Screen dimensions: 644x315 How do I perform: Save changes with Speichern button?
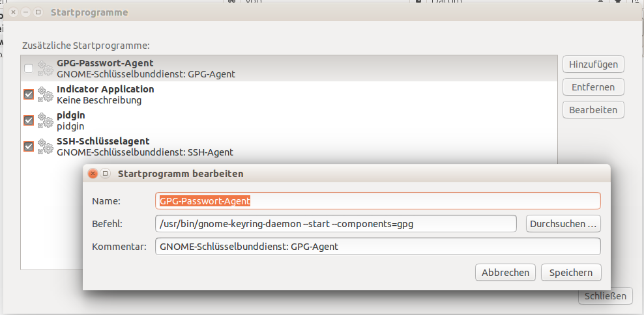(571, 272)
